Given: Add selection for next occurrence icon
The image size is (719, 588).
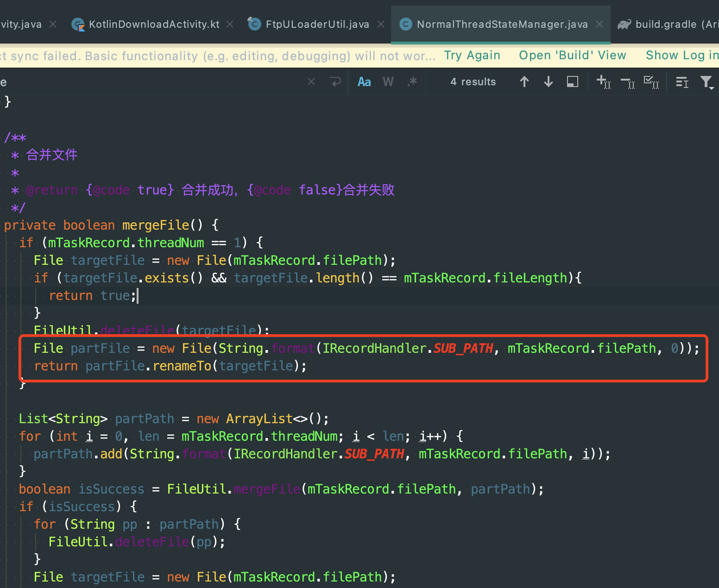Looking at the screenshot, I should [x=604, y=82].
